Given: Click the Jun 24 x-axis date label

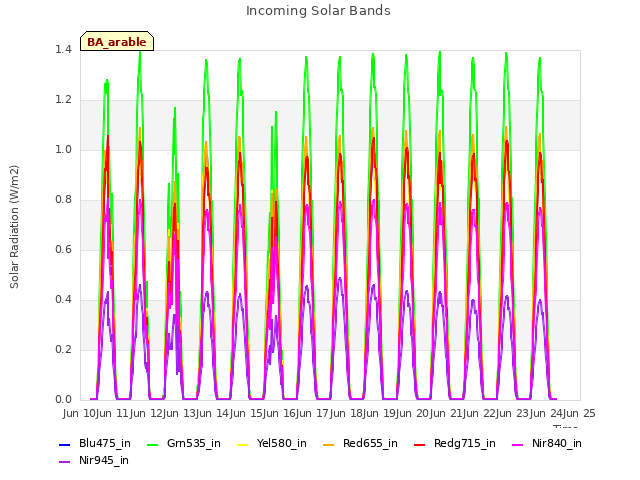Looking at the screenshot, I should coord(547,413).
